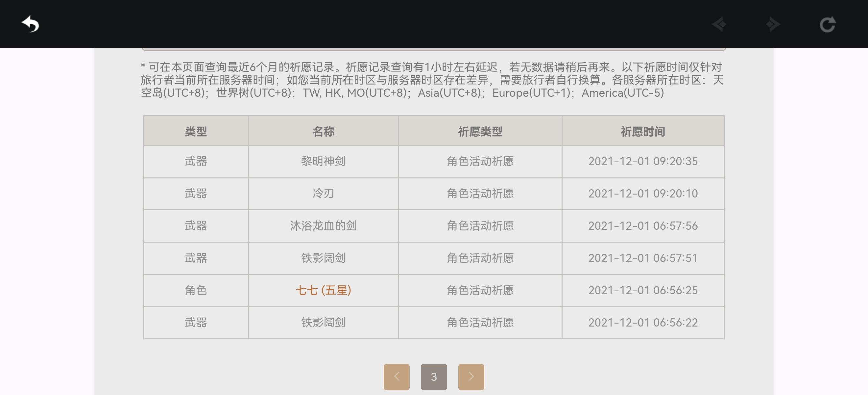Go to previous page of records
Image resolution: width=868 pixels, height=395 pixels.
point(396,377)
